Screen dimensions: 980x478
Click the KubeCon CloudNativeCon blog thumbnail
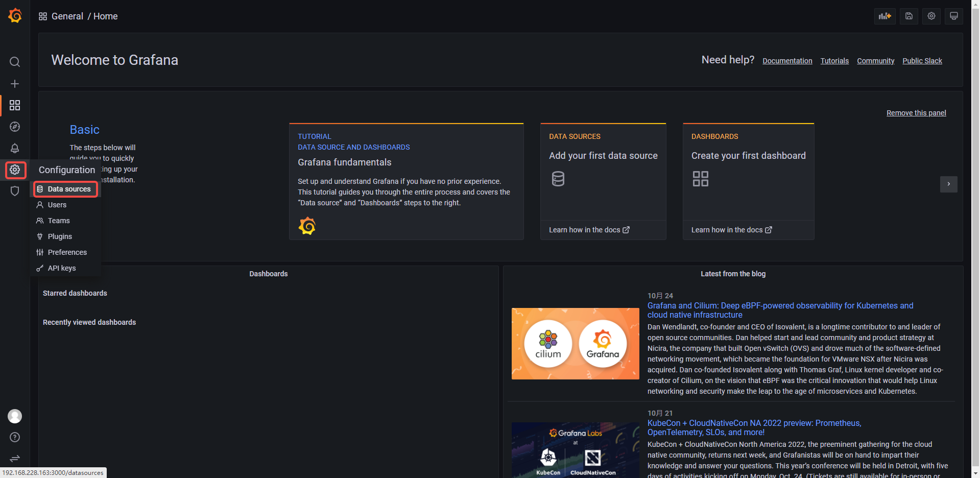pos(576,450)
